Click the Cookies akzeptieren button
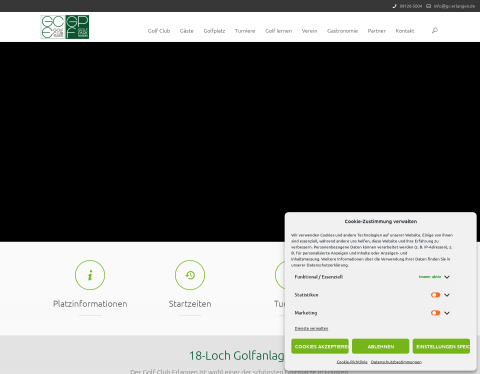The image size is (480, 374). [x=320, y=346]
